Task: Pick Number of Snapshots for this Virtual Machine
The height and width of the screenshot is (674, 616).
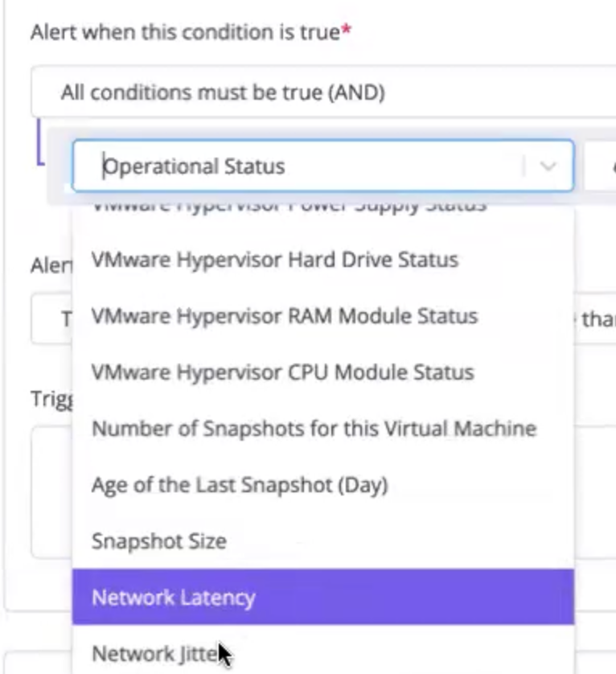Action: (323, 429)
